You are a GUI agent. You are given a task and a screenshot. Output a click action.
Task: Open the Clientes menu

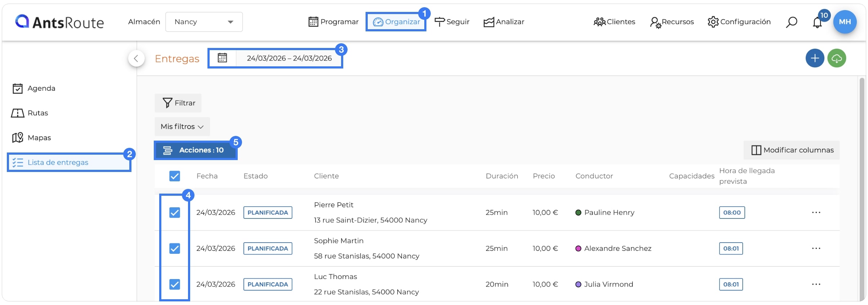[614, 22]
